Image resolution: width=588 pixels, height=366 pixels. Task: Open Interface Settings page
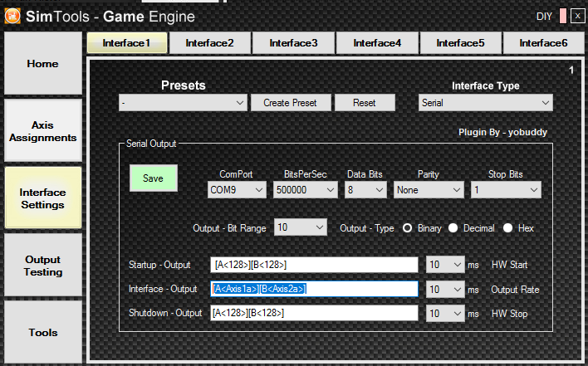click(x=42, y=198)
